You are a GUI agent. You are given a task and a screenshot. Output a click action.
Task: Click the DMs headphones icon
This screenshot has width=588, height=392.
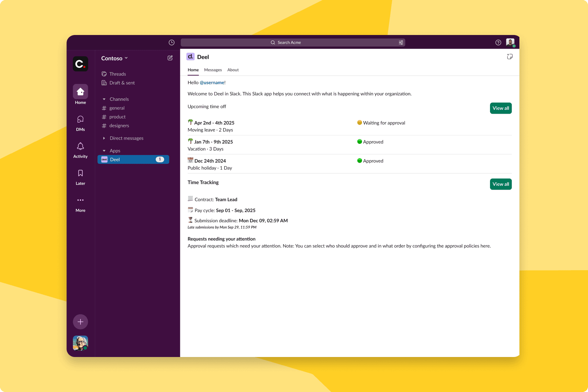pyautogui.click(x=80, y=123)
